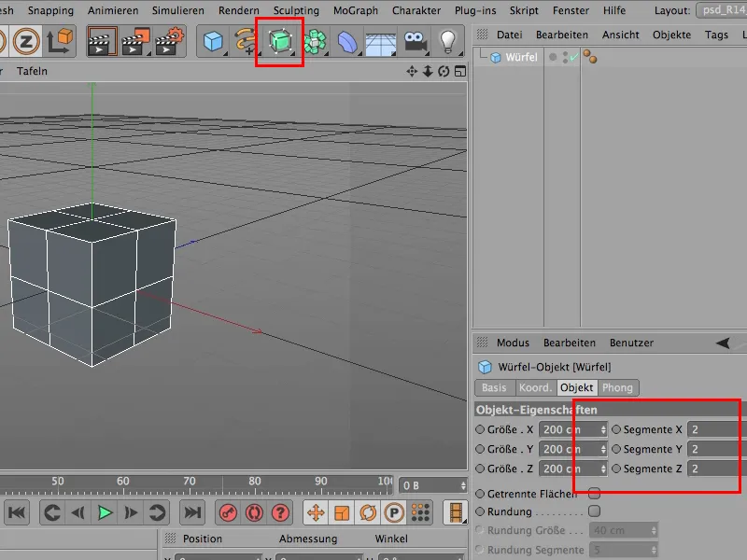This screenshot has height=560, width=747.
Task: Step back one frame
Action: click(78, 512)
